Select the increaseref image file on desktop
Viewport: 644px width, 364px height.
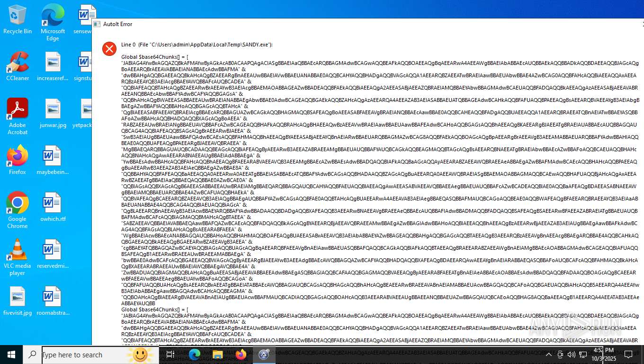coord(53,66)
